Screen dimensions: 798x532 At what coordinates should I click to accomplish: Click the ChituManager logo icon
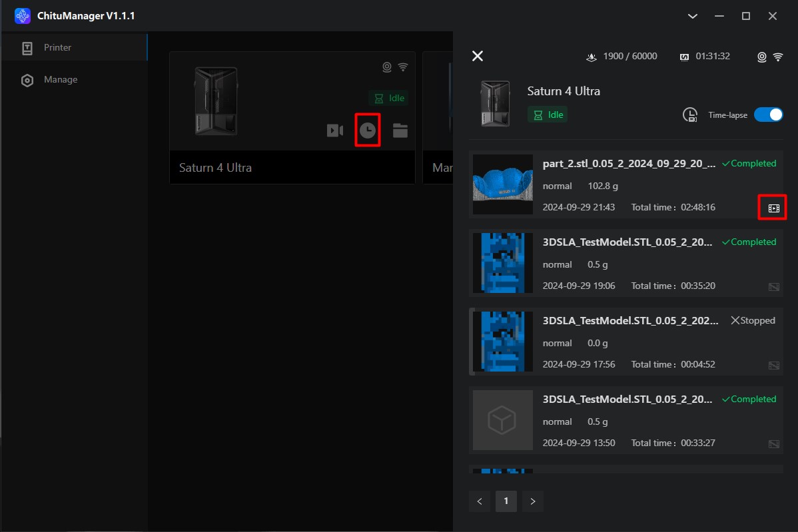click(23, 15)
